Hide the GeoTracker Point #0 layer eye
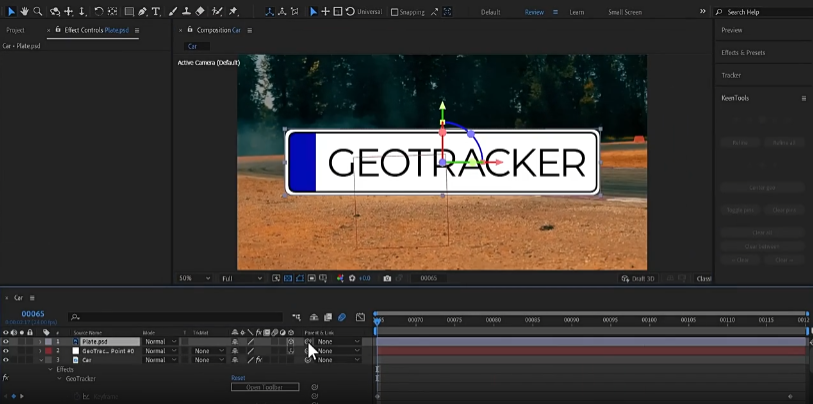The height and width of the screenshot is (404, 813). [6, 351]
